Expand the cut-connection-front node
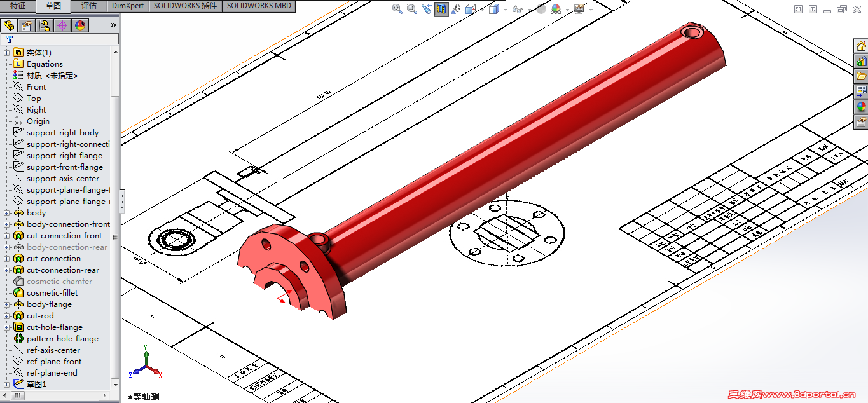 coord(7,236)
